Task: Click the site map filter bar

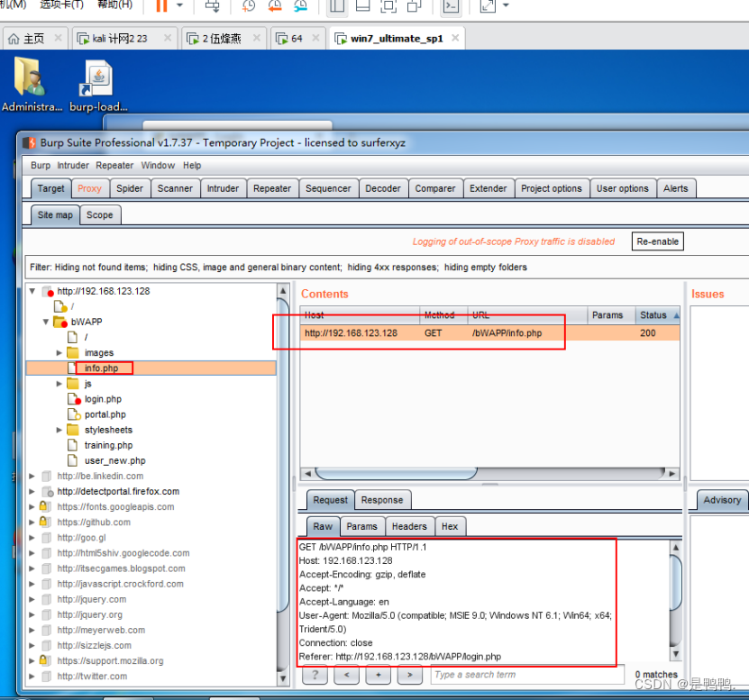Action: coord(387,267)
